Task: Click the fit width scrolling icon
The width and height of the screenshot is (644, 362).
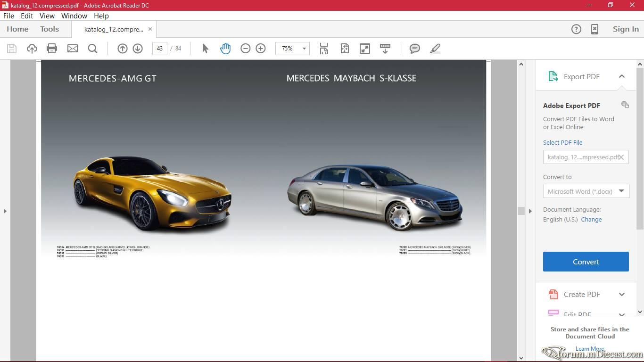Action: click(x=324, y=49)
